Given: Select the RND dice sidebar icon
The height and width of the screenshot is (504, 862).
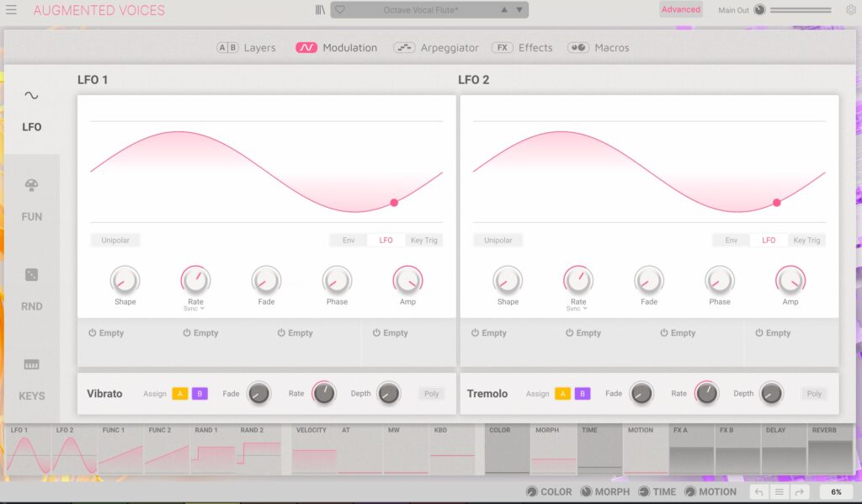Looking at the screenshot, I should point(31,275).
